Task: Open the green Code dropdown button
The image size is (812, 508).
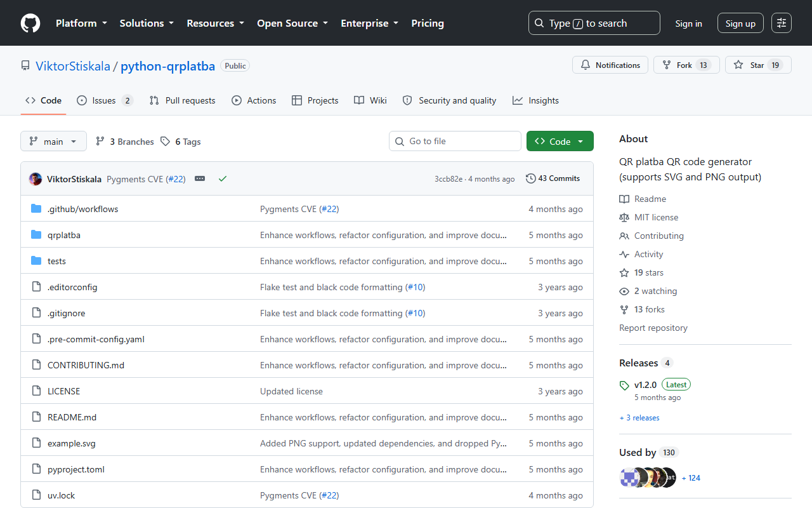Action: coord(560,141)
